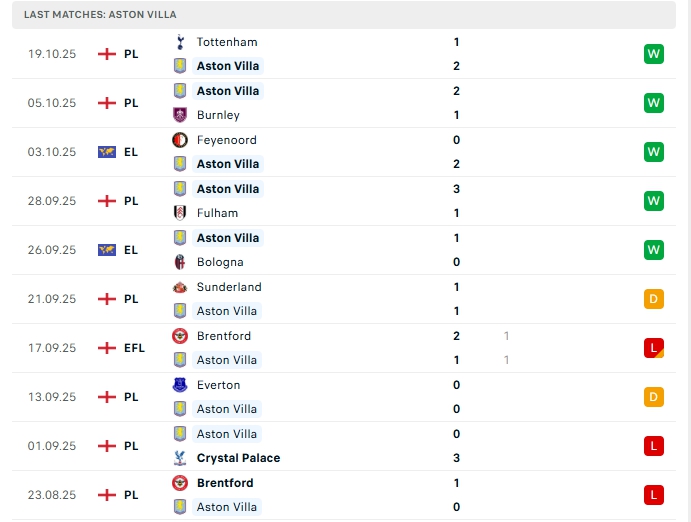Click the Everton club crest icon

click(180, 385)
